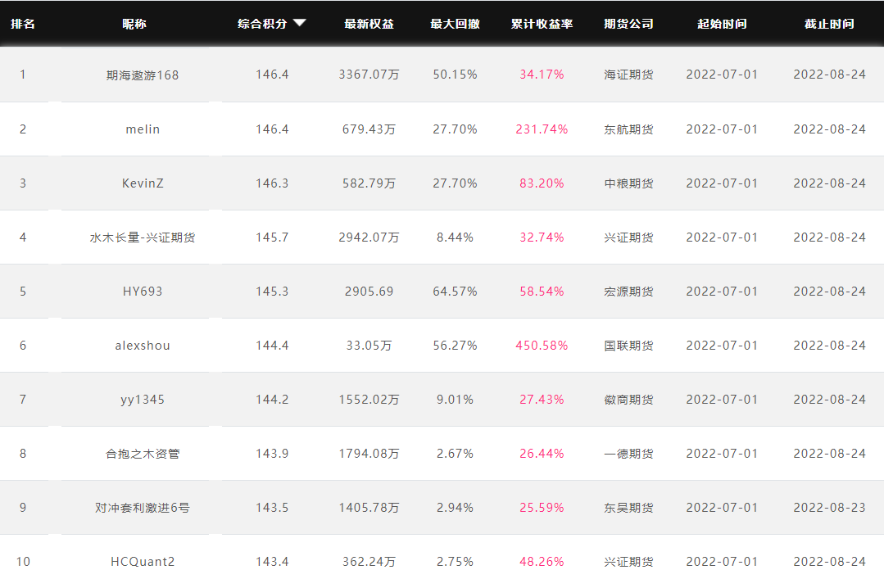The image size is (884, 588).
Task: Click the equity value 3367.07万
Action: [369, 75]
